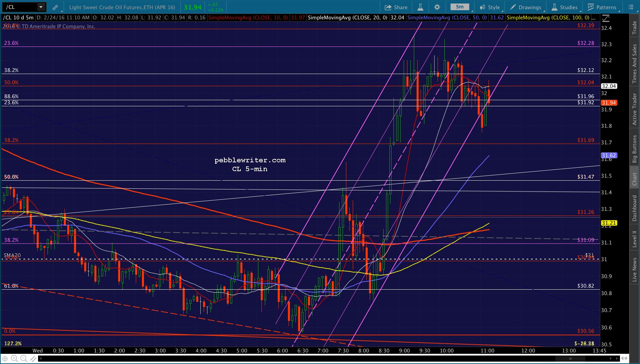Image resolution: width=640 pixels, height=364 pixels.
Task: Click the Share button
Action: click(x=396, y=7)
